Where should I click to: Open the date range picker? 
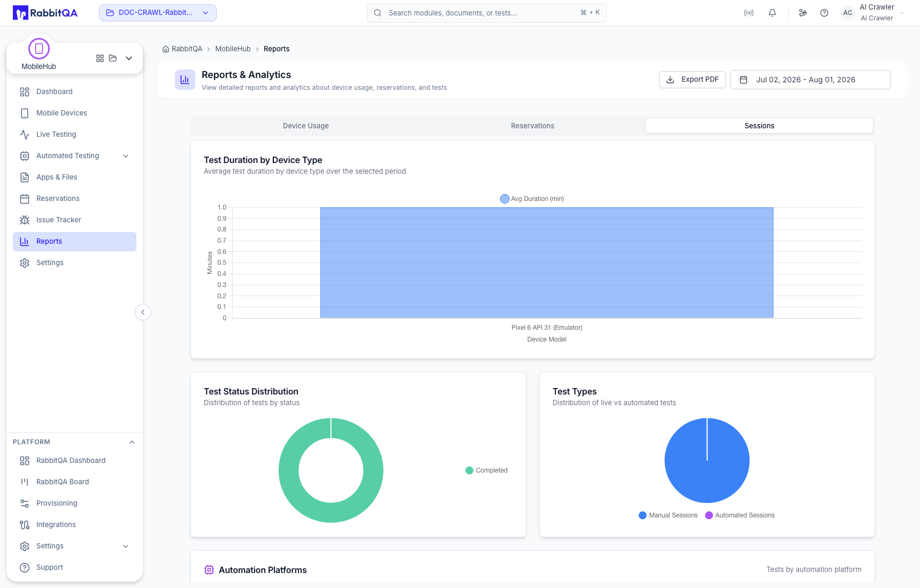[810, 80]
